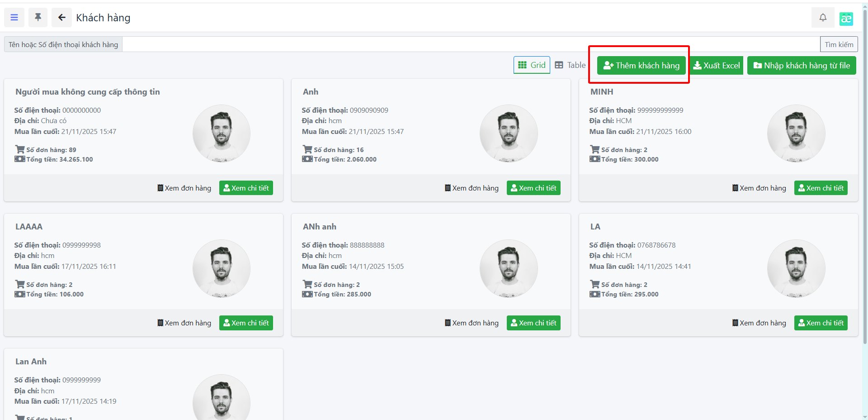Click the pin icon in header

point(38,18)
